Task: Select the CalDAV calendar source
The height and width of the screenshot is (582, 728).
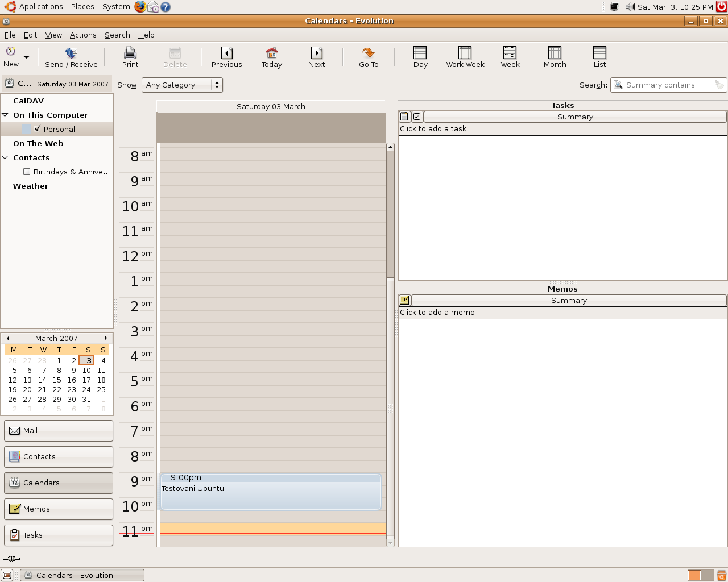Action: pos(28,101)
